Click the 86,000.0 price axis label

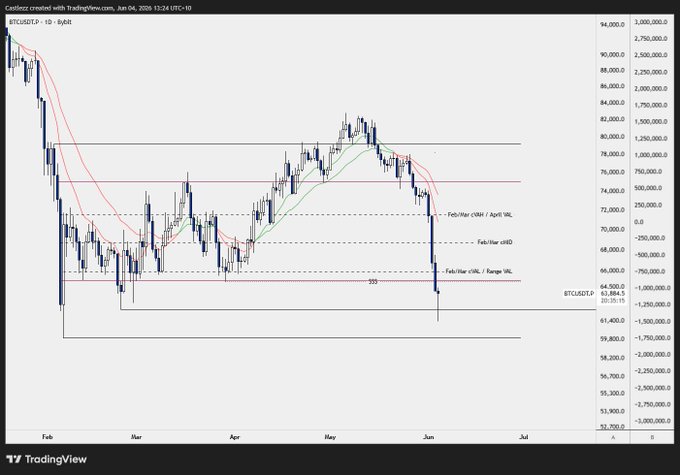tap(612, 86)
